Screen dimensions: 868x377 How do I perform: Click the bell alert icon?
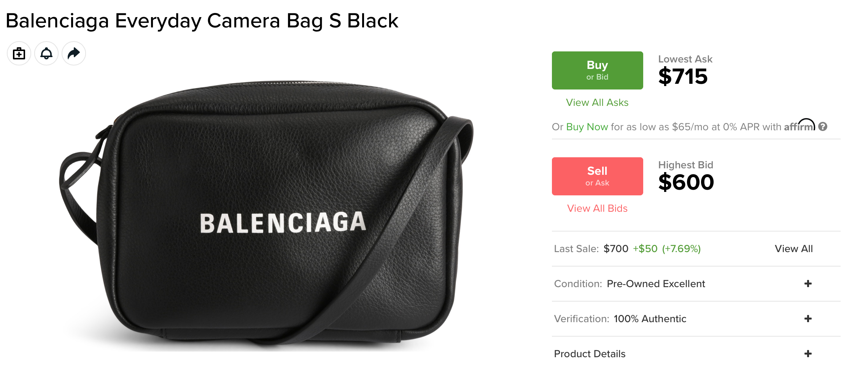[x=46, y=53]
